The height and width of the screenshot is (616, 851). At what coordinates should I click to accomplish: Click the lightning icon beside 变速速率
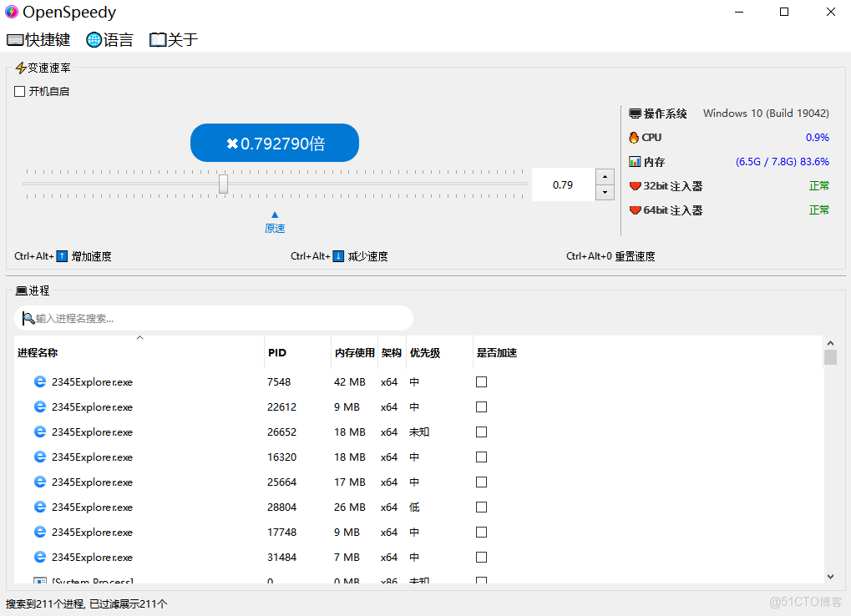tap(21, 68)
